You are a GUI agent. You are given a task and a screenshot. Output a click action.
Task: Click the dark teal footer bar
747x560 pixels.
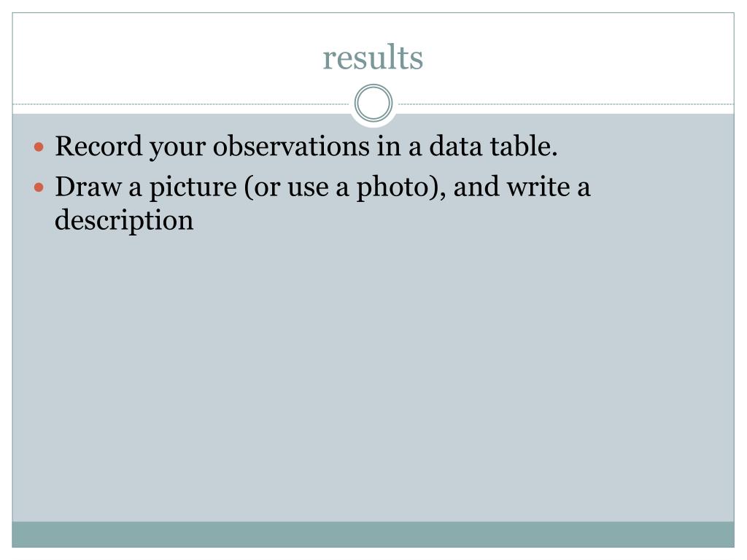pos(373,534)
